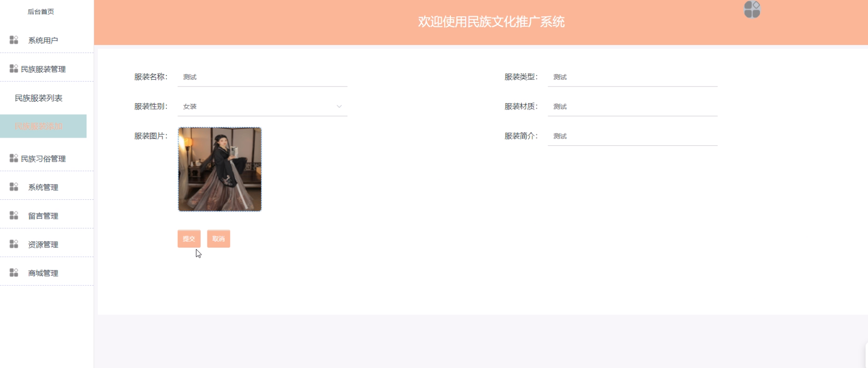Click the 服装名称 label
Viewport: 868px width, 368px height.
pos(151,77)
